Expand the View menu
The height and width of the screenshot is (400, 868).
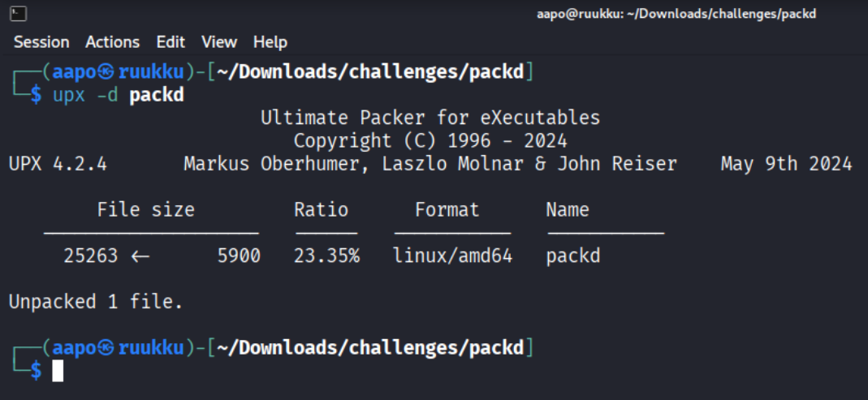click(219, 42)
